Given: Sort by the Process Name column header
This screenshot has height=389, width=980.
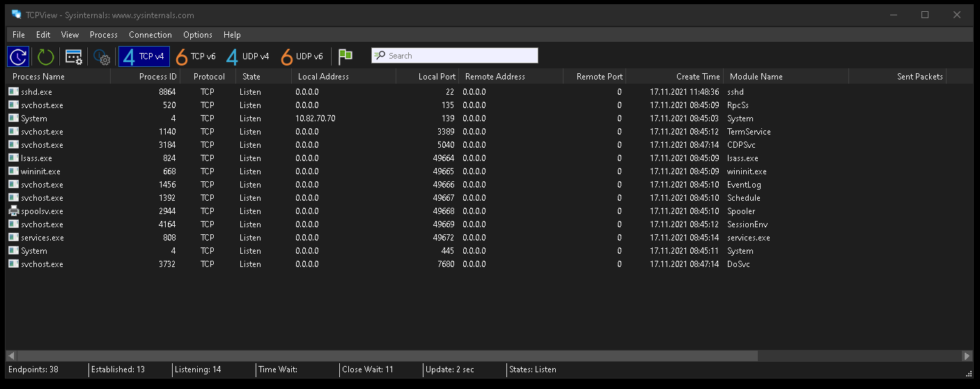Looking at the screenshot, I should coord(58,77).
